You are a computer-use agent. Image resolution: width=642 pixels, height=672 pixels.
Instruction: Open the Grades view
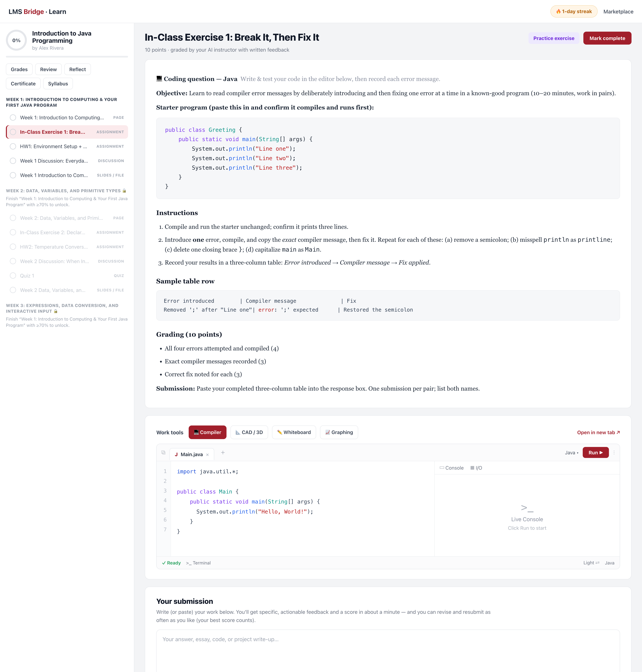[x=19, y=69]
